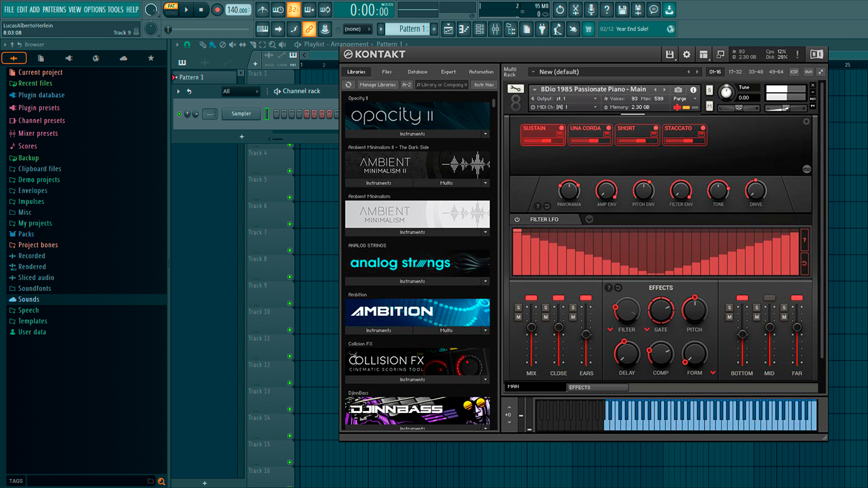
Task: Open instrument edit mode wrench icon
Action: coord(515,89)
